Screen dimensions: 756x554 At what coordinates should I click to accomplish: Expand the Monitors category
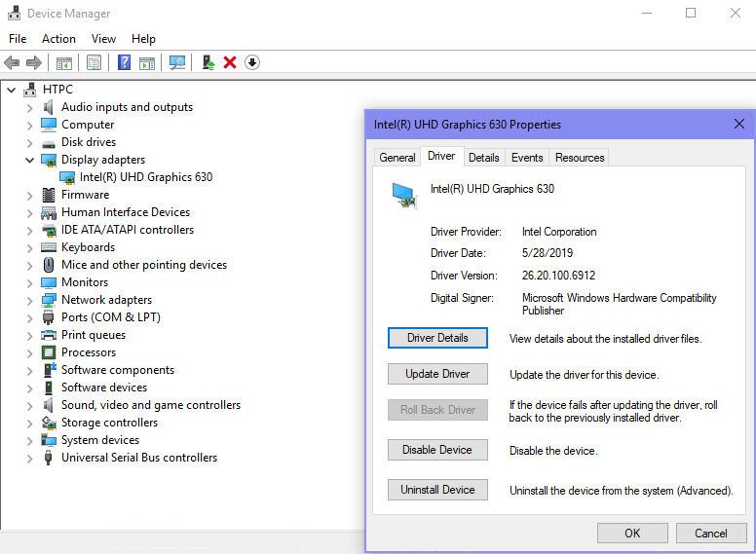pos(30,282)
